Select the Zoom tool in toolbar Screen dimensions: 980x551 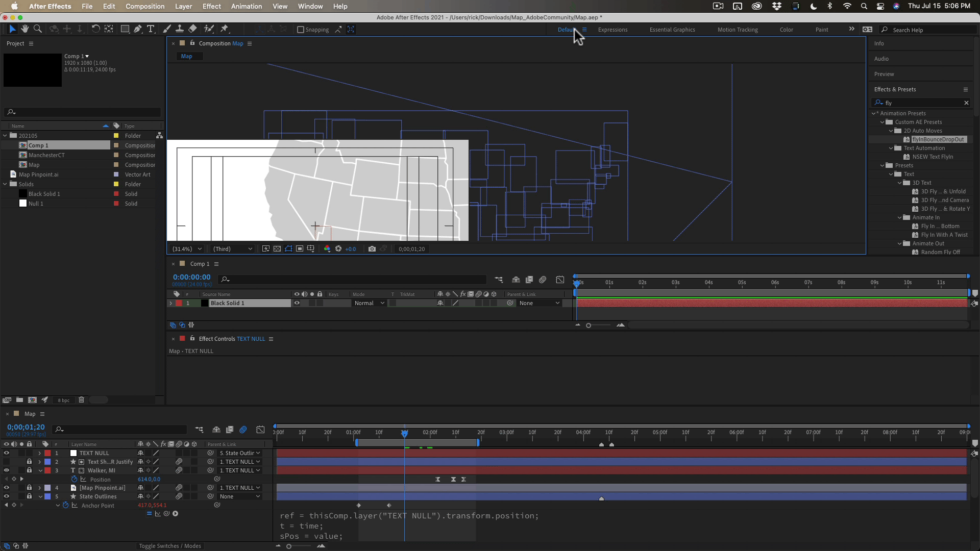click(37, 29)
